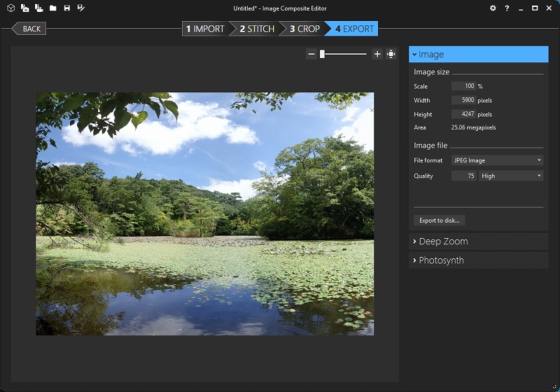Go to the 3 CROP step

pos(304,29)
